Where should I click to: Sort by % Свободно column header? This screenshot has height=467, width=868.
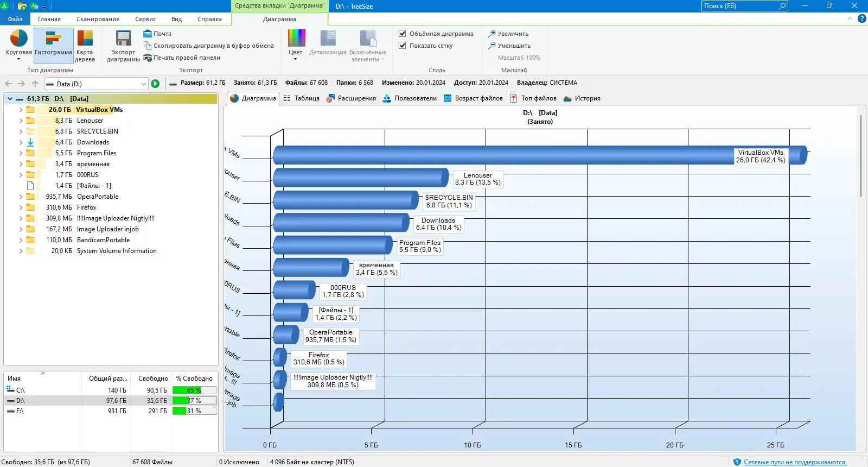click(x=194, y=378)
